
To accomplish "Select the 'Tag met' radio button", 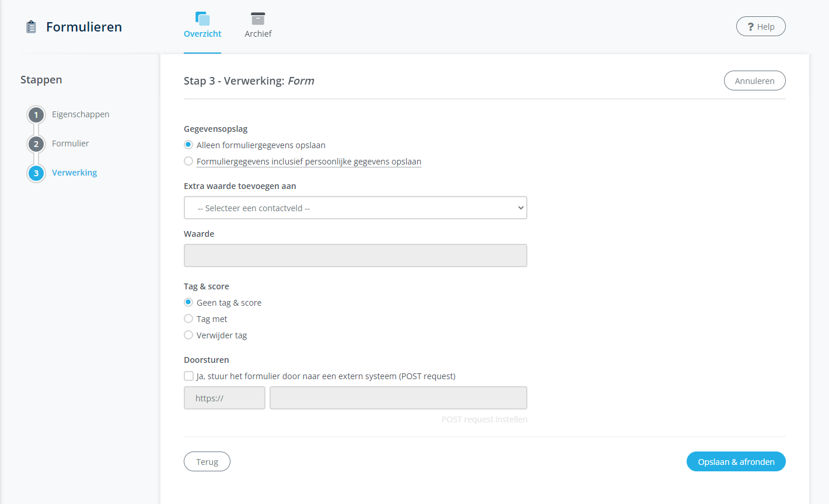I will (x=188, y=318).
